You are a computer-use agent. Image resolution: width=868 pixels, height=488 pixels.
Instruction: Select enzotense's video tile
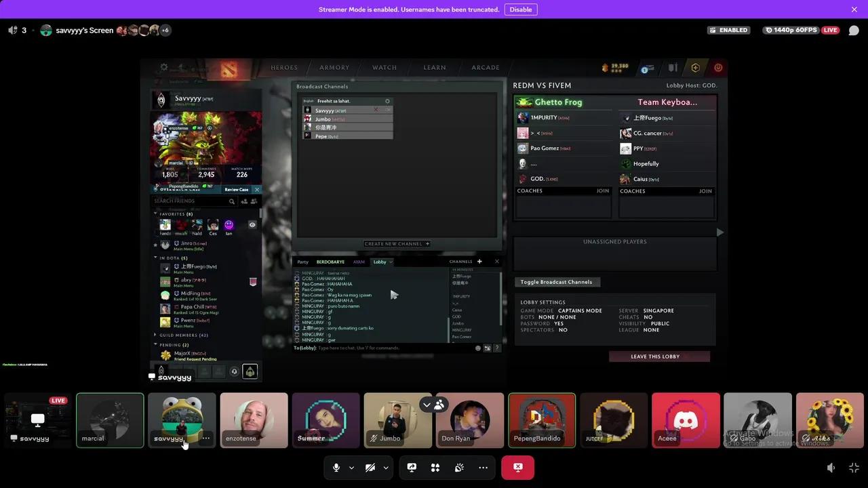(x=254, y=420)
